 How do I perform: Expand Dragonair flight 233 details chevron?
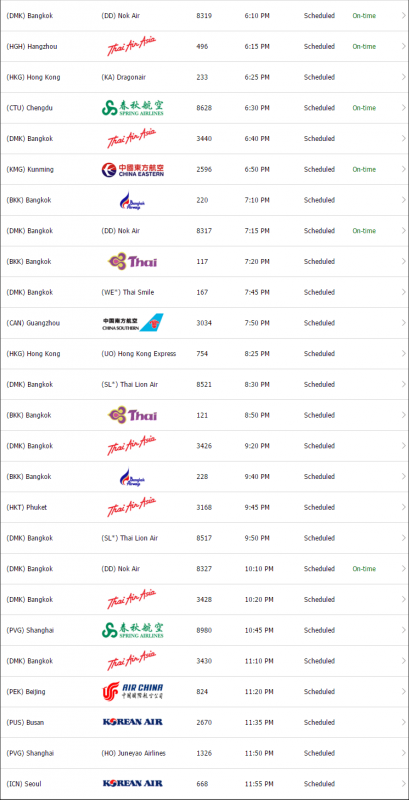pos(403,77)
